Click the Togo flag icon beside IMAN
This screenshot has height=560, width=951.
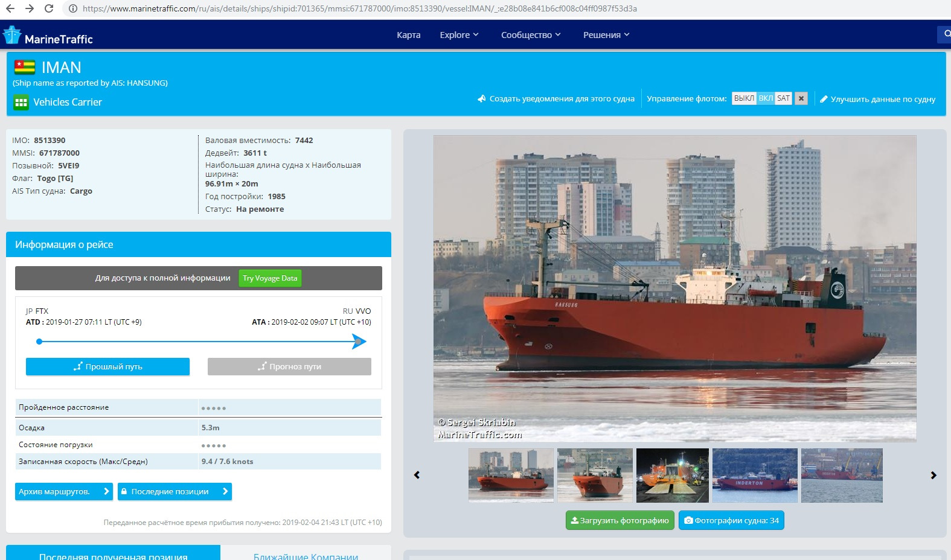(x=25, y=67)
